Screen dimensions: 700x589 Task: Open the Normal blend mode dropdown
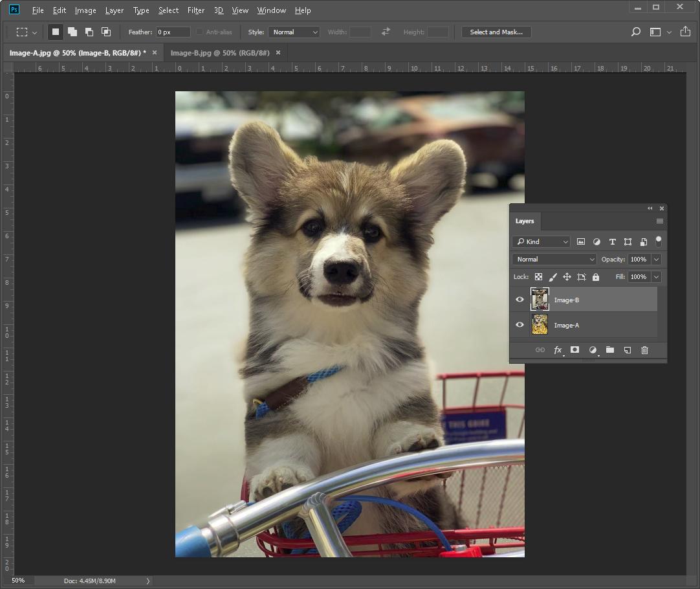coord(554,259)
